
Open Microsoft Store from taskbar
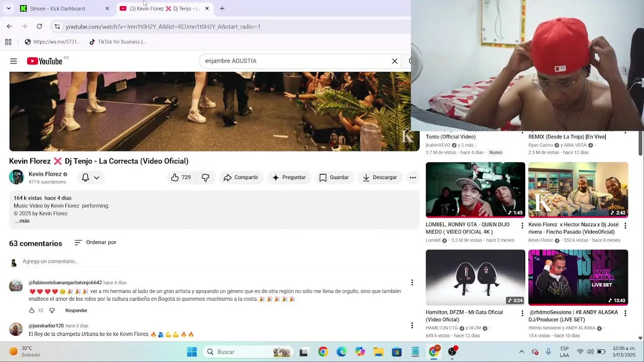point(397,352)
